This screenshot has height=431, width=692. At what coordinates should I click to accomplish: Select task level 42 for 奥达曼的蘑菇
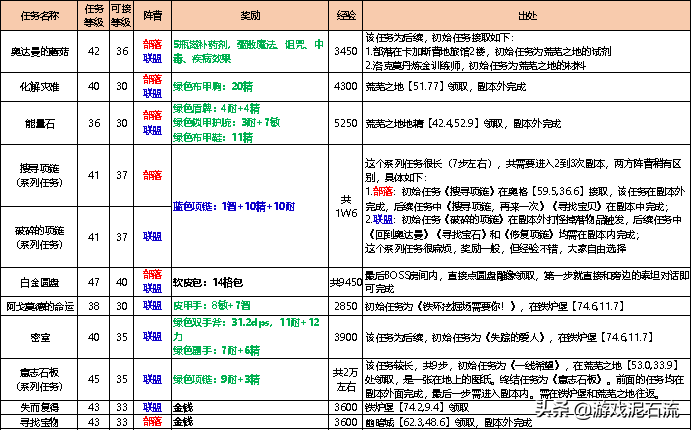(x=94, y=51)
